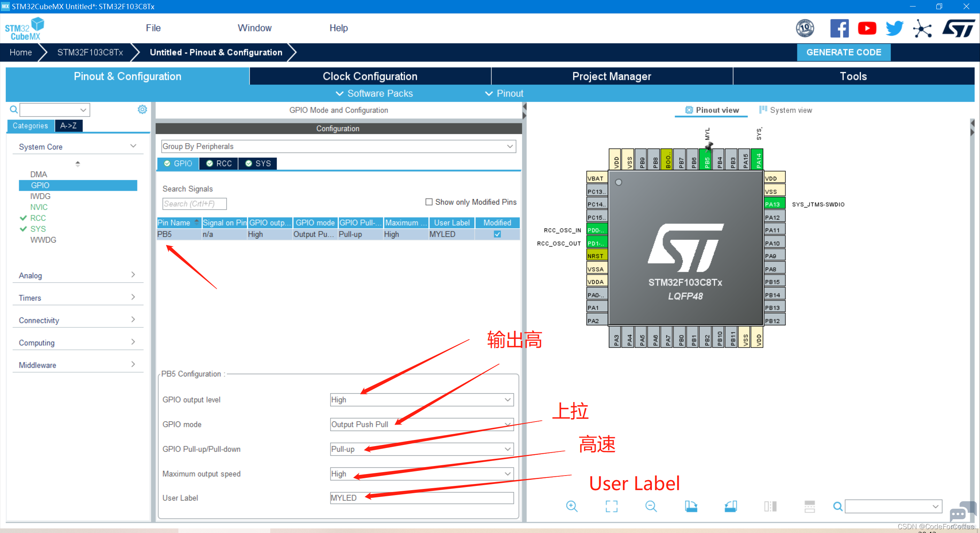
Task: Open the ST Twitter page icon
Action: [x=895, y=28]
